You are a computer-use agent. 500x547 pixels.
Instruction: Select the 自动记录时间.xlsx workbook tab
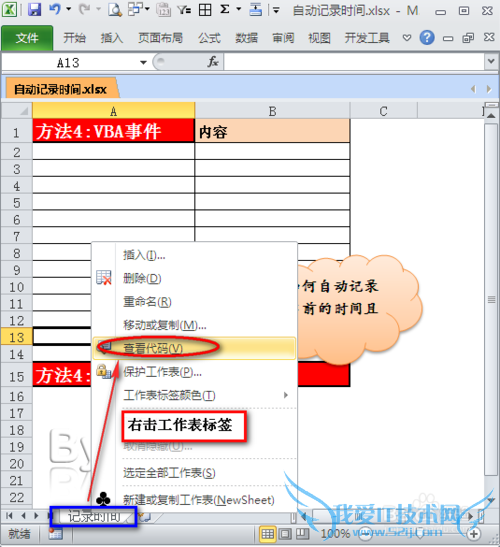pos(61,89)
